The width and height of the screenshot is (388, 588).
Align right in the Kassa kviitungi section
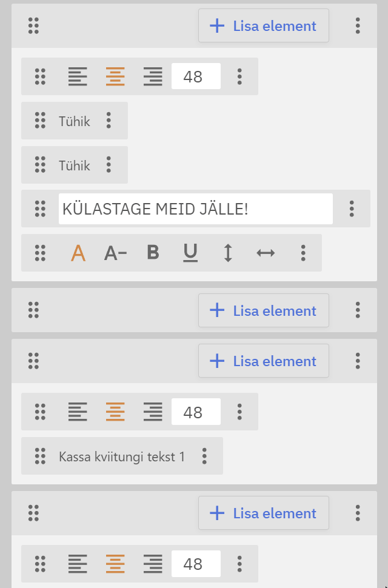[x=153, y=412]
